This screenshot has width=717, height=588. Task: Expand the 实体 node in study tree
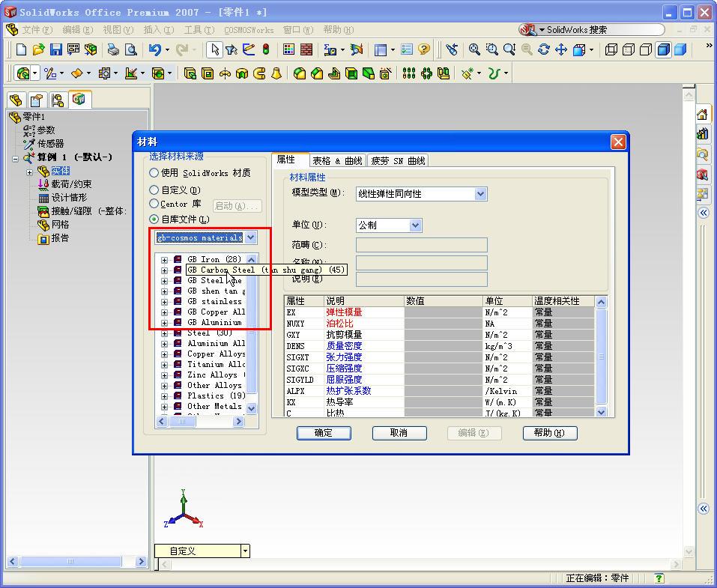pos(30,172)
